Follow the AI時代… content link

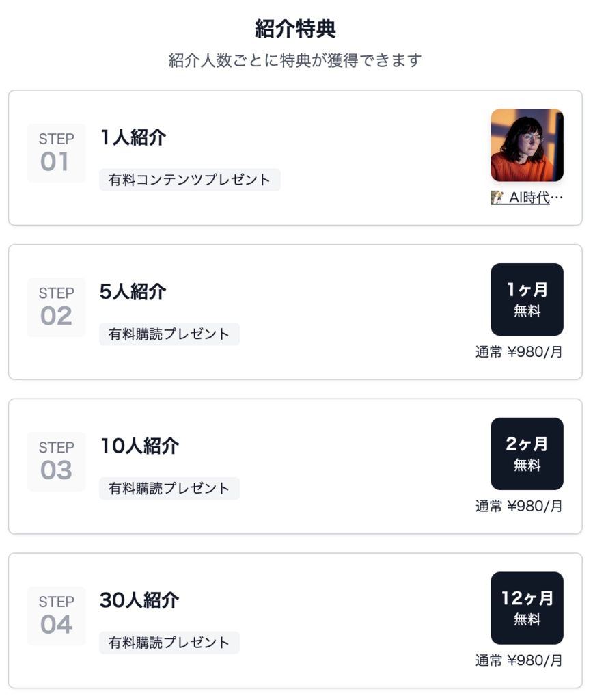click(x=527, y=198)
